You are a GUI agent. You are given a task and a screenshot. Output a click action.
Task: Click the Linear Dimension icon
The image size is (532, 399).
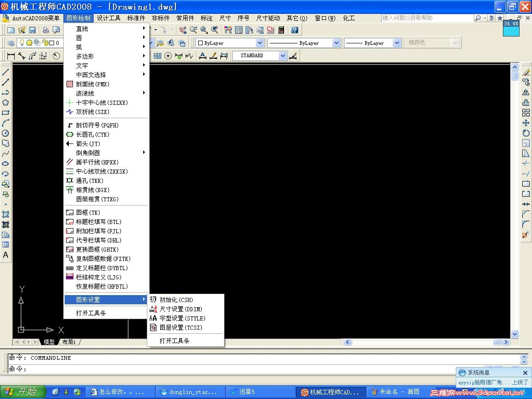point(11,55)
